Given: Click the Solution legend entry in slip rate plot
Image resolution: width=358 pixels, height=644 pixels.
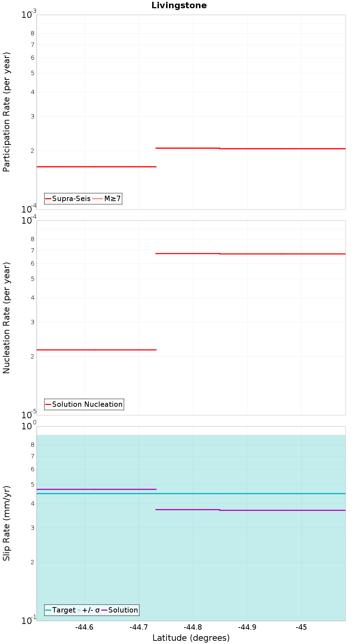Looking at the screenshot, I should point(120,610).
